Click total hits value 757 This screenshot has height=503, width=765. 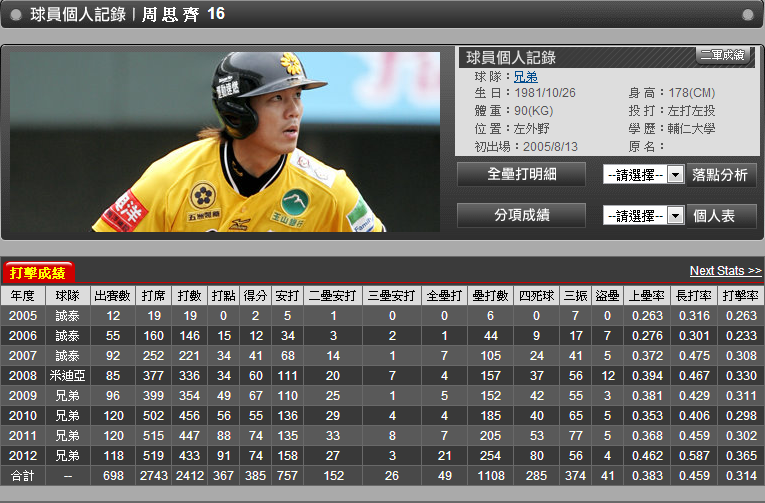point(287,476)
